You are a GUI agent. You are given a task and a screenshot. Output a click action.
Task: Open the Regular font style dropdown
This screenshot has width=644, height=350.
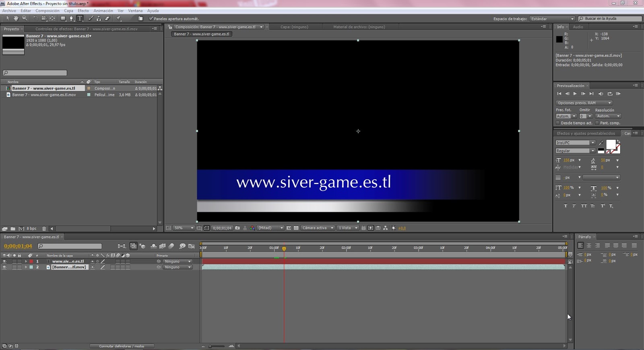pos(575,151)
